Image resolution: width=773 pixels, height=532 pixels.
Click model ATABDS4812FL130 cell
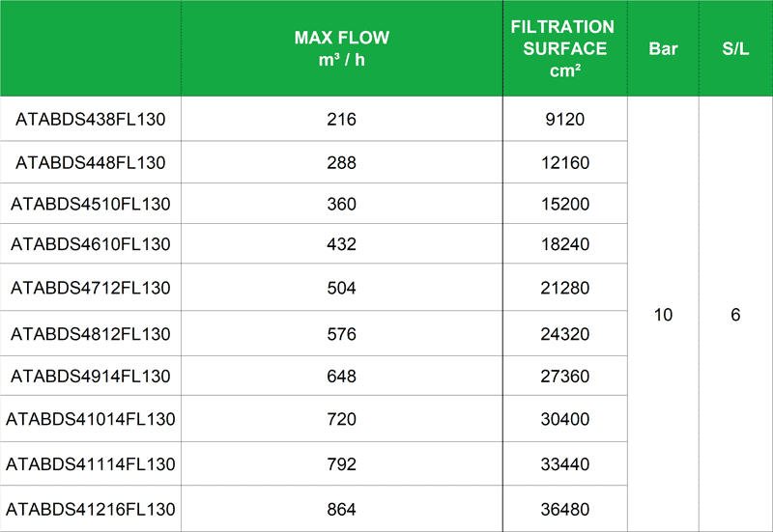coord(91,334)
